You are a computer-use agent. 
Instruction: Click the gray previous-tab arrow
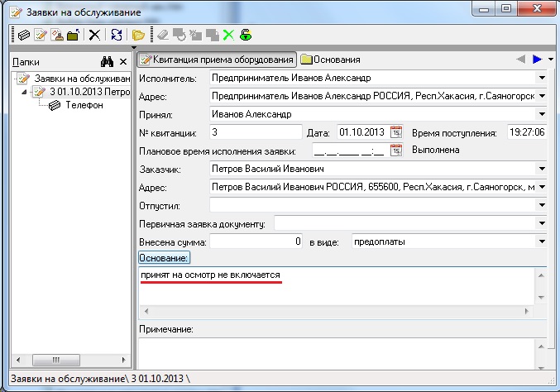click(521, 60)
